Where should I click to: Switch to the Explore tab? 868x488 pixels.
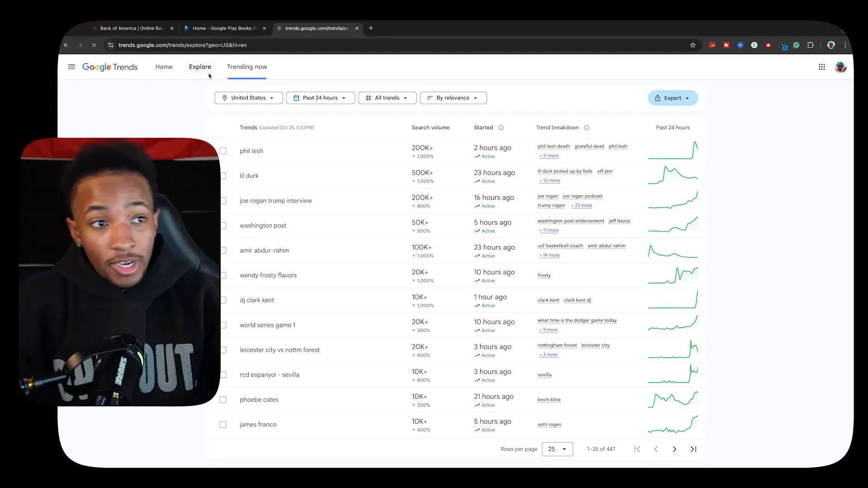pos(200,67)
